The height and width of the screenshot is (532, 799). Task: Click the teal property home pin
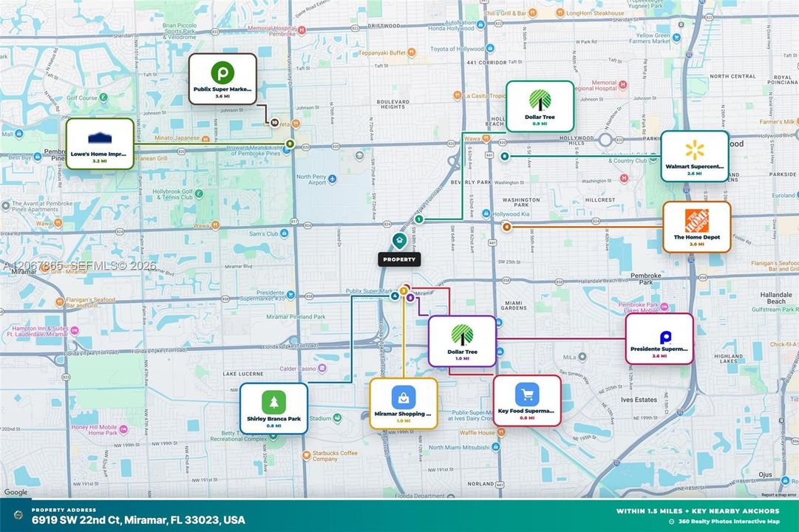coord(399,241)
